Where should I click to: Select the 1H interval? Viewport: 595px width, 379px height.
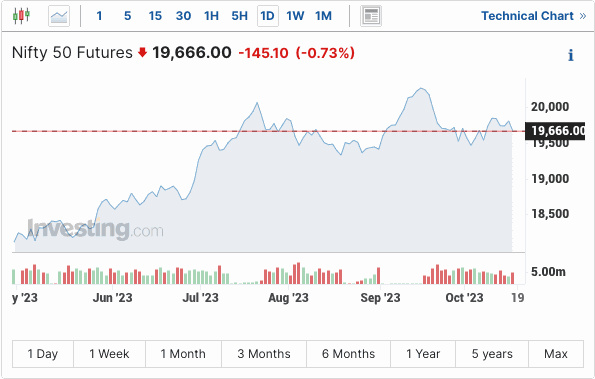(x=211, y=16)
